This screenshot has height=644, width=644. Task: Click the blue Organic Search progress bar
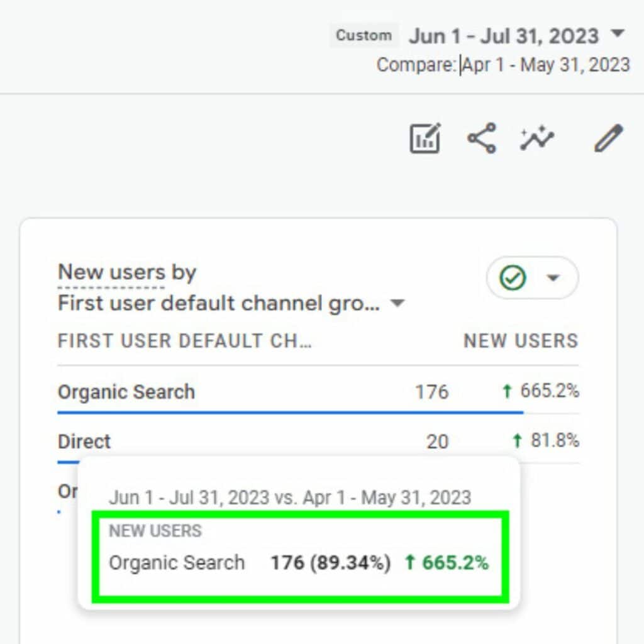pos(289,413)
